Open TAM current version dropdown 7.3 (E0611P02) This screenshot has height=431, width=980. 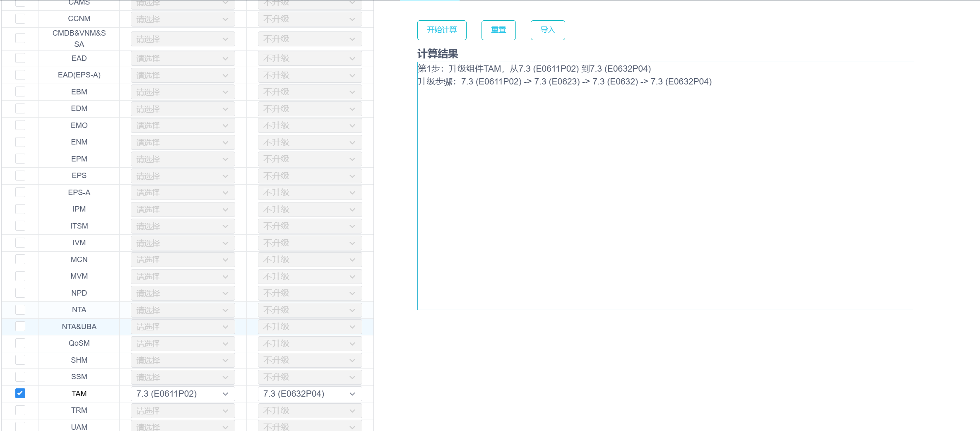pyautogui.click(x=183, y=394)
